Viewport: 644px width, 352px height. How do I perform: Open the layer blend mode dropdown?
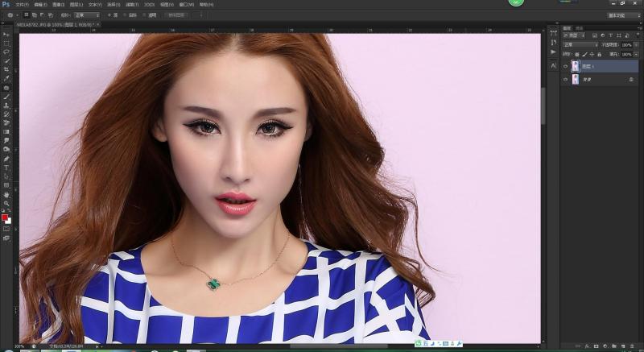pos(580,45)
